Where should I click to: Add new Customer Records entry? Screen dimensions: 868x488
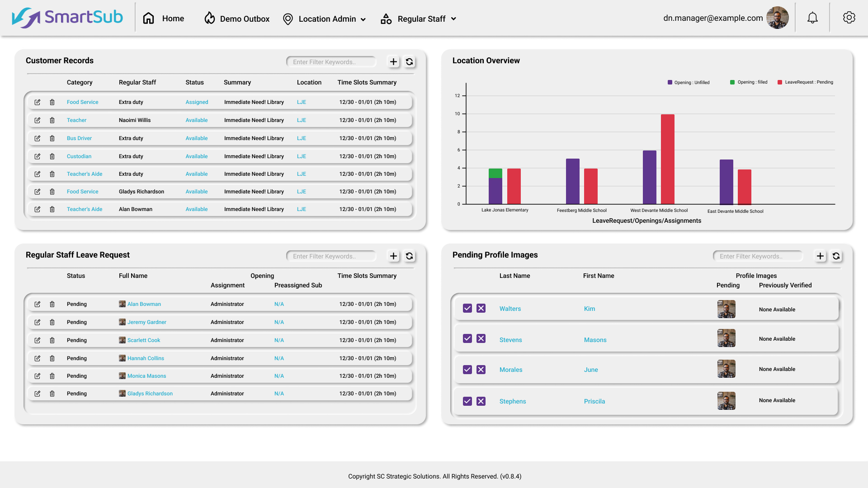393,62
